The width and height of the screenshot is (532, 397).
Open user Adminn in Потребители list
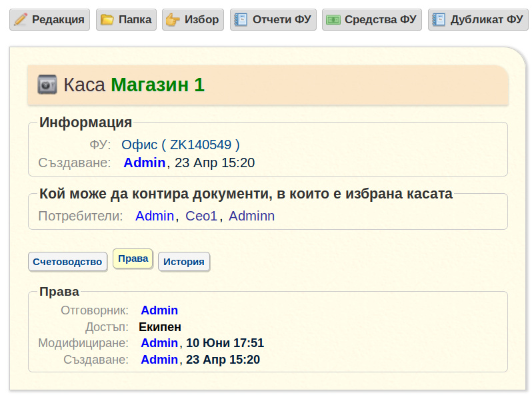252,216
